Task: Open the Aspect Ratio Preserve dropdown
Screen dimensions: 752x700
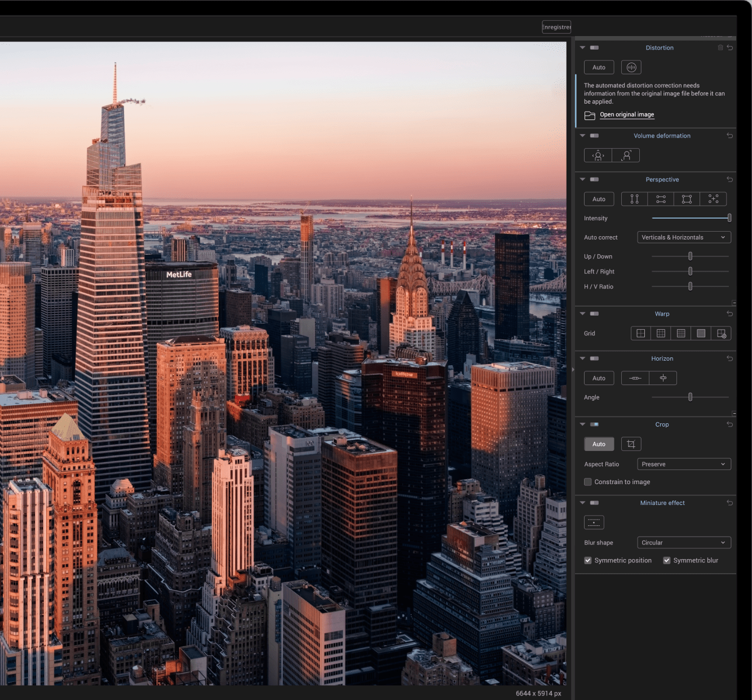Action: click(x=683, y=464)
